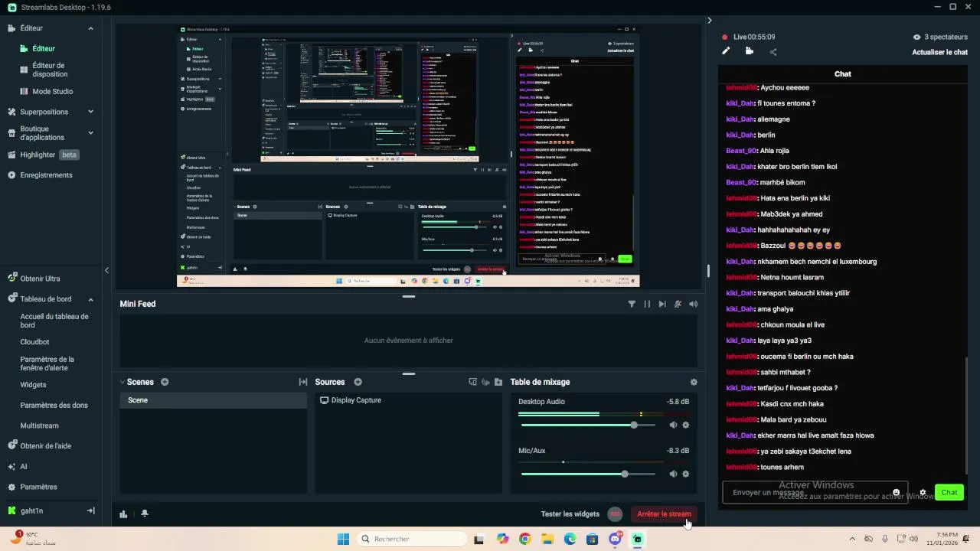This screenshot has height=551, width=980.
Task: Open Éditeur de disposition menu item
Action: tap(50, 70)
